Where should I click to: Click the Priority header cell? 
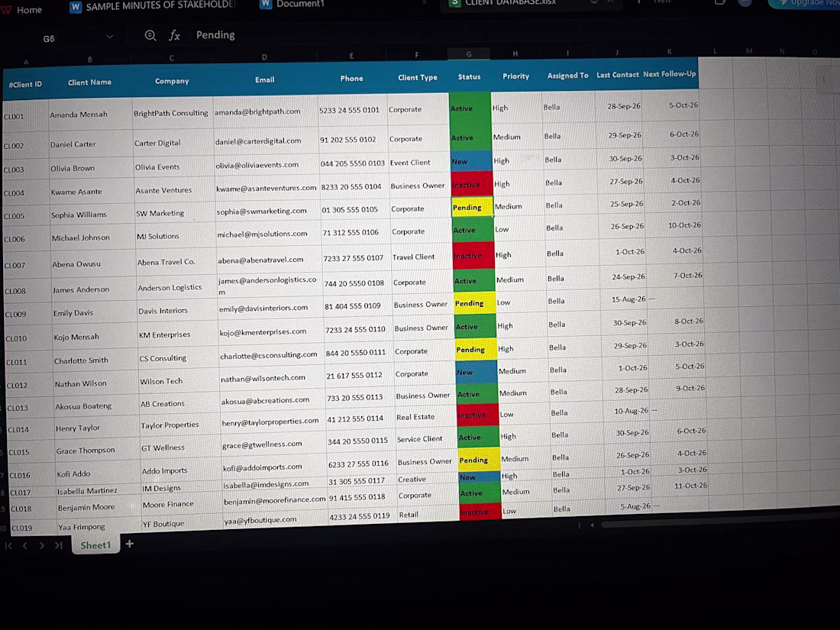[x=516, y=76]
